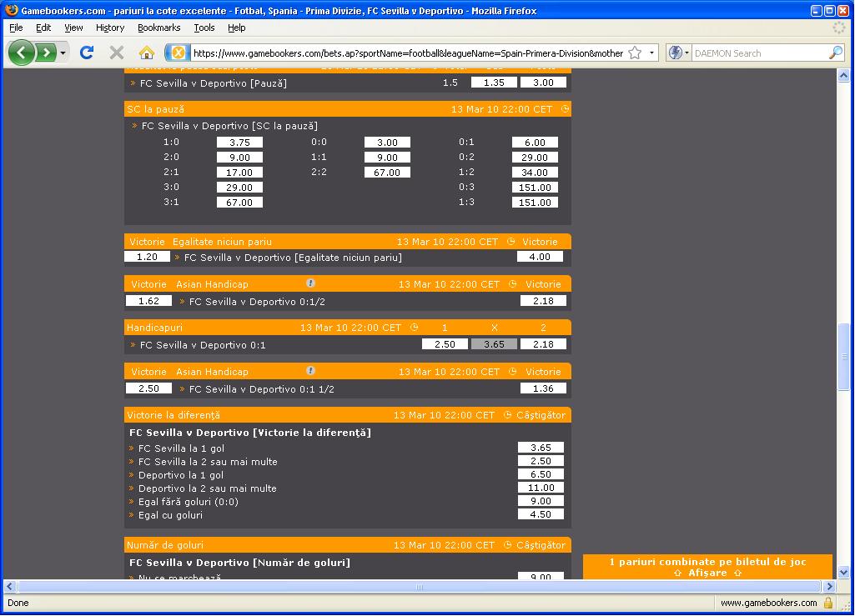This screenshot has width=855, height=616.
Task: Focus the DAEMON Search input field
Action: 760,53
